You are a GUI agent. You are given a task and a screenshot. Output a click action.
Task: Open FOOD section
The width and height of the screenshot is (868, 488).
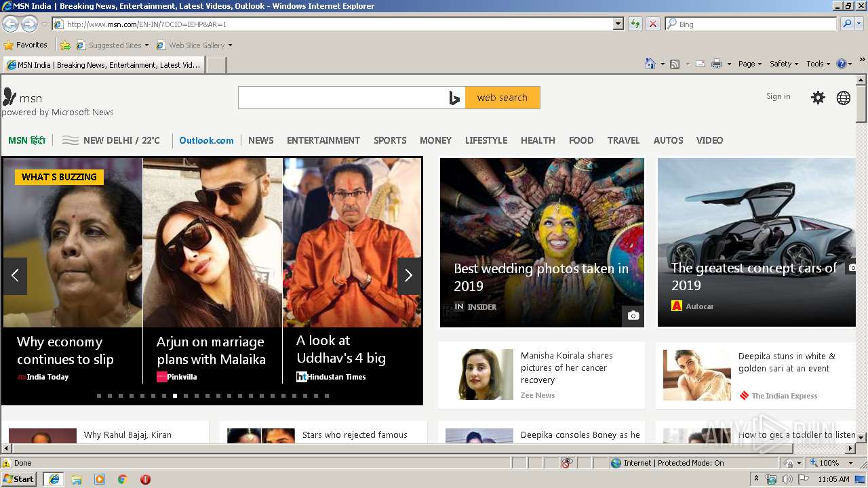point(581,140)
